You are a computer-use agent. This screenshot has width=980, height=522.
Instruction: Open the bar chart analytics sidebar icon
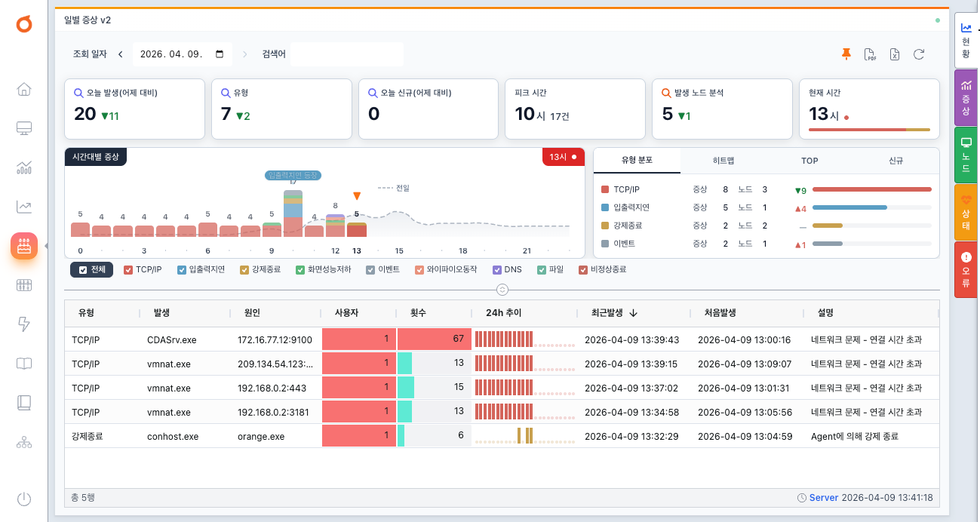click(x=24, y=167)
